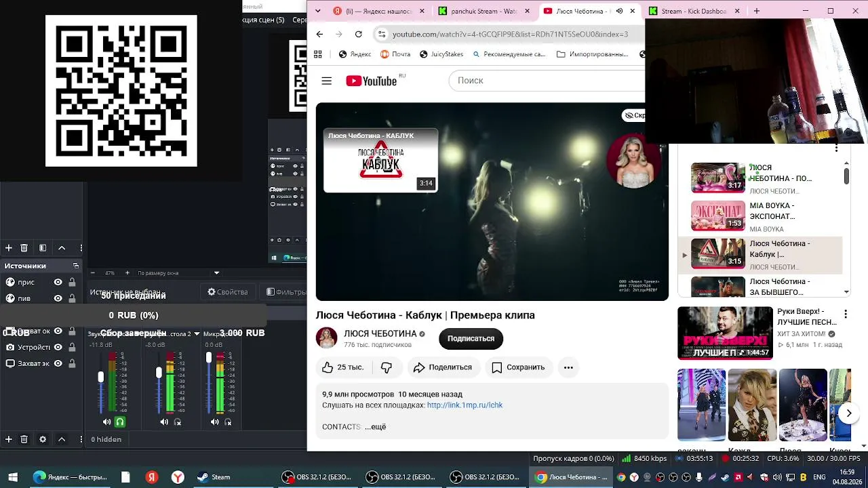Go back in the Chrome browser

[x=319, y=34]
